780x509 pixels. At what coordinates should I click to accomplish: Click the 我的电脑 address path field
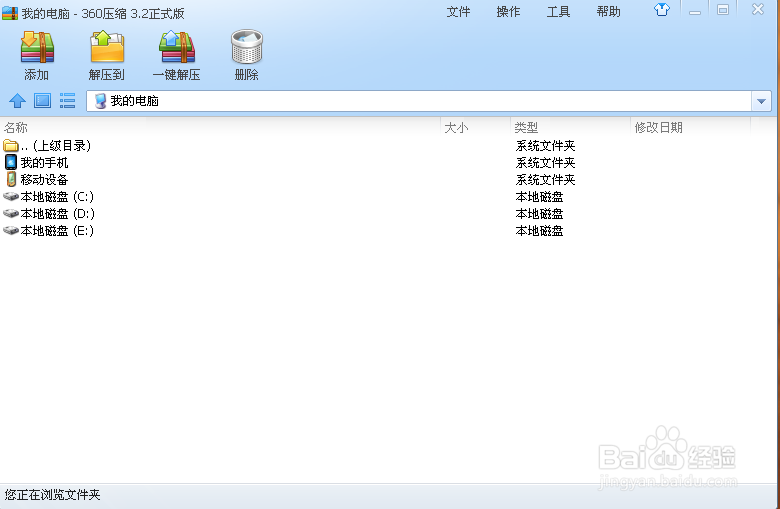419,101
